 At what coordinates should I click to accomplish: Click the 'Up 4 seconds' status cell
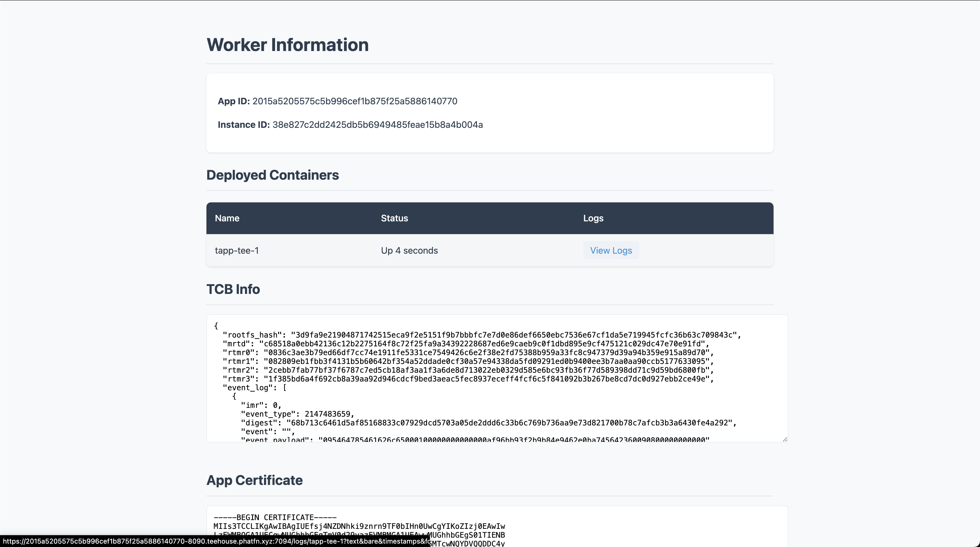point(409,251)
